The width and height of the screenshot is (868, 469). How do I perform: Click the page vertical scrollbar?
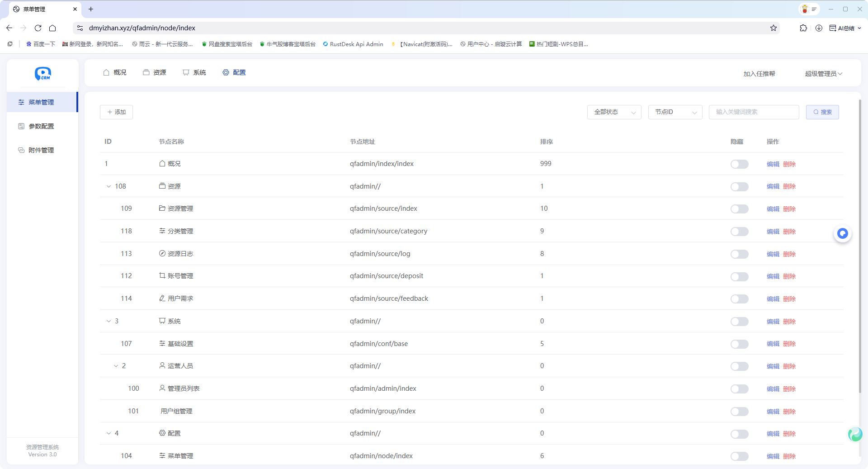click(859, 246)
